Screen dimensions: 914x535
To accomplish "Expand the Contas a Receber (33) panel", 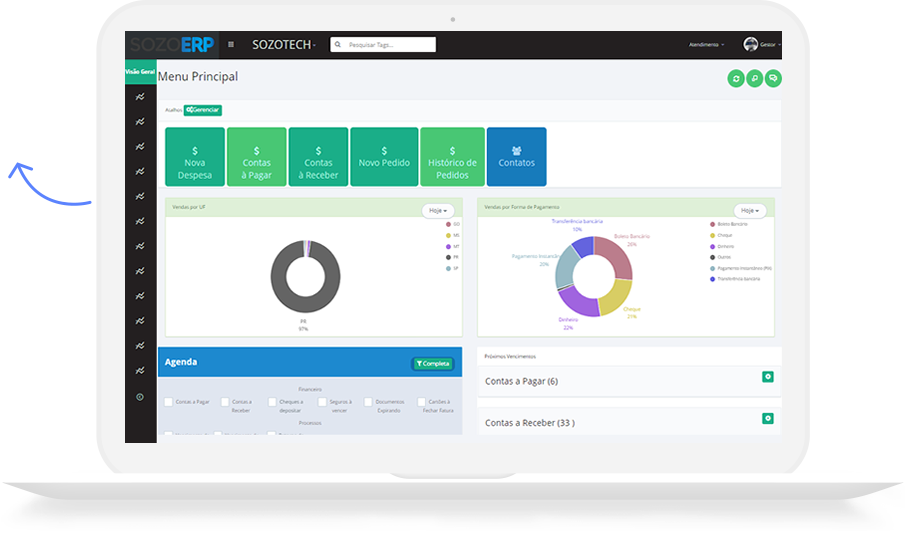I will [767, 419].
